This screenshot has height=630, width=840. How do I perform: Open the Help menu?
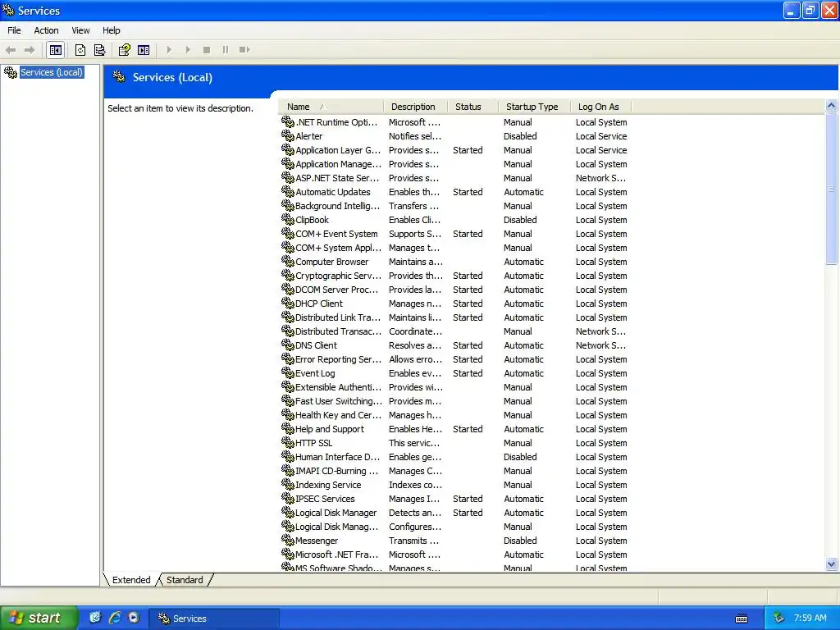[x=112, y=30]
